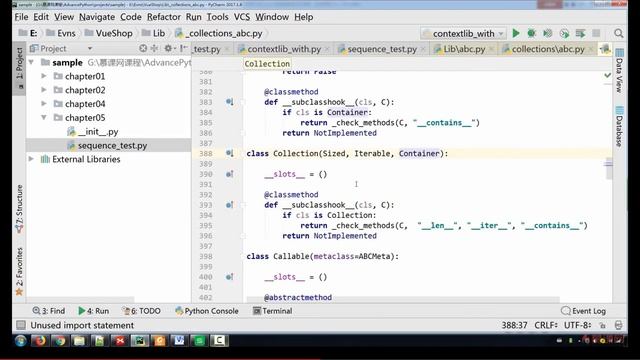Open the Edit menu
640x360 pixels.
coord(41,17)
